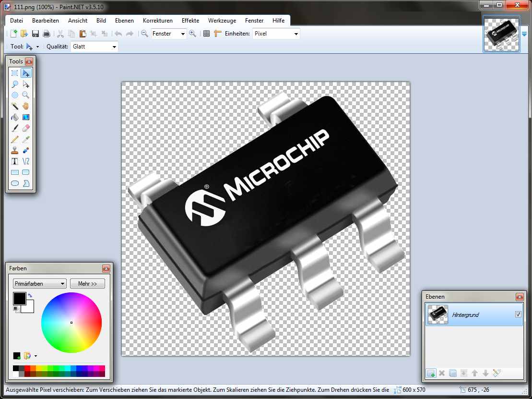The height and width of the screenshot is (399, 532).
Task: Select the Magic Wand tool
Action: [x=15, y=106]
